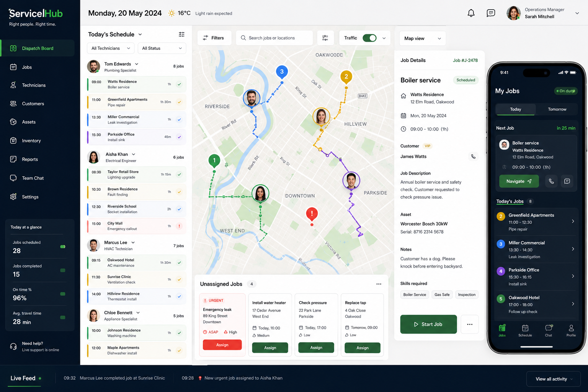The image size is (588, 392).
Task: Click the schedule settings sliders icon
Action: [181, 34]
